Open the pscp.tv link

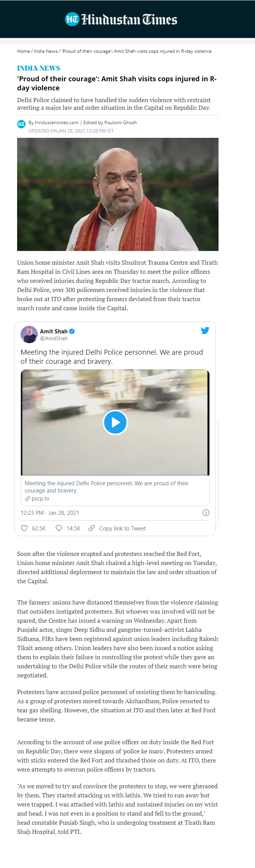(x=40, y=499)
